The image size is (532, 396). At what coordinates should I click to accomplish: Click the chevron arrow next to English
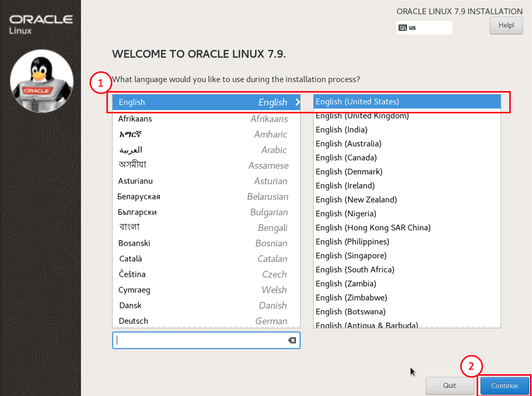tap(297, 102)
